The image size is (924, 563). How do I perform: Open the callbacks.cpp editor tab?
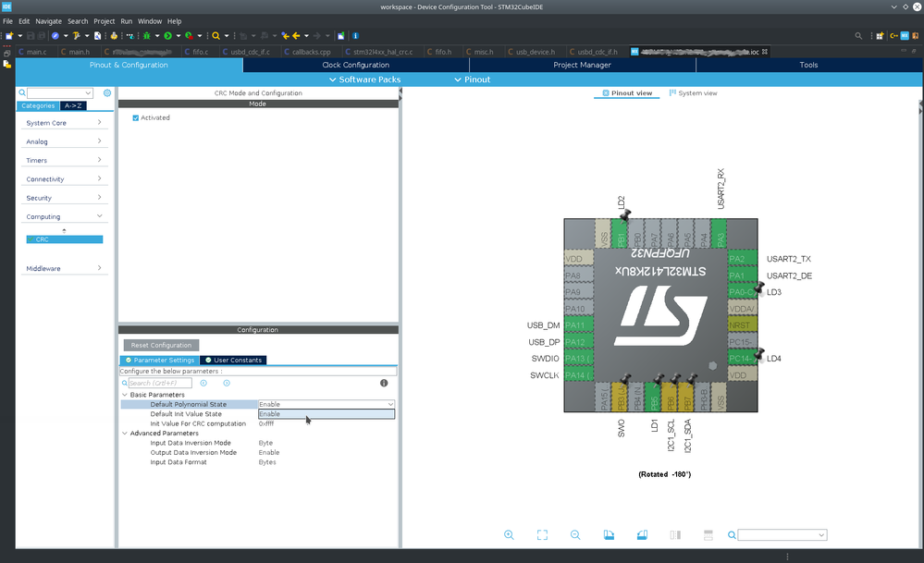[x=307, y=52]
